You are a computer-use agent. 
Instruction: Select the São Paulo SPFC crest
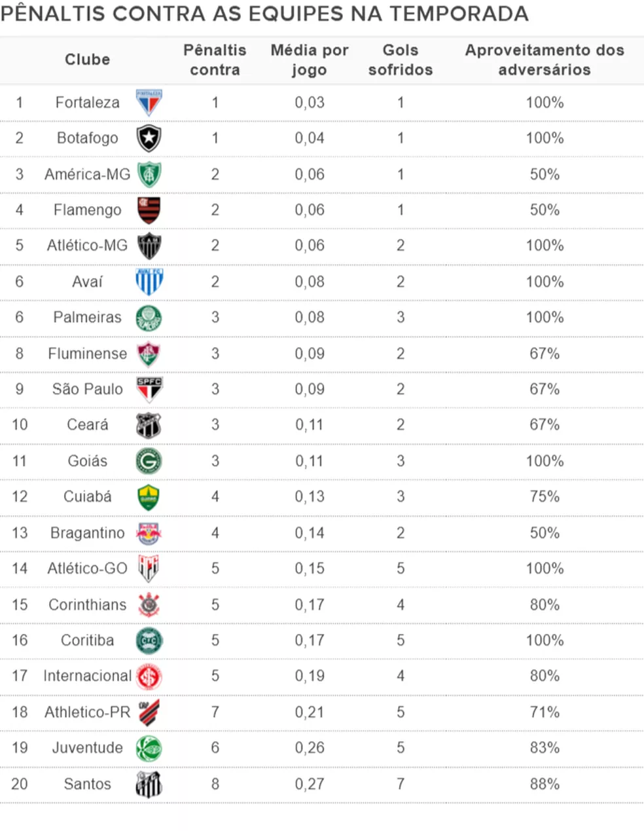(149, 389)
